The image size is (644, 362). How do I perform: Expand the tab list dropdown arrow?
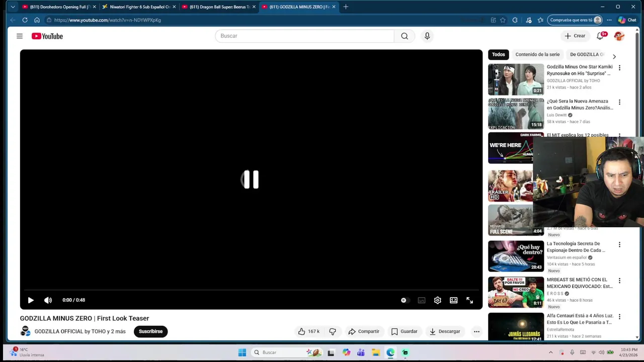point(13,7)
